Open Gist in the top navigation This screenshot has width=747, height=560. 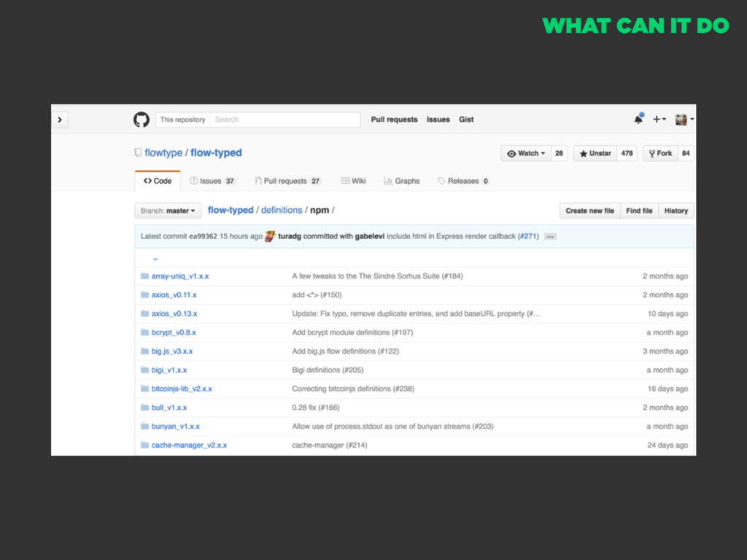coord(466,120)
